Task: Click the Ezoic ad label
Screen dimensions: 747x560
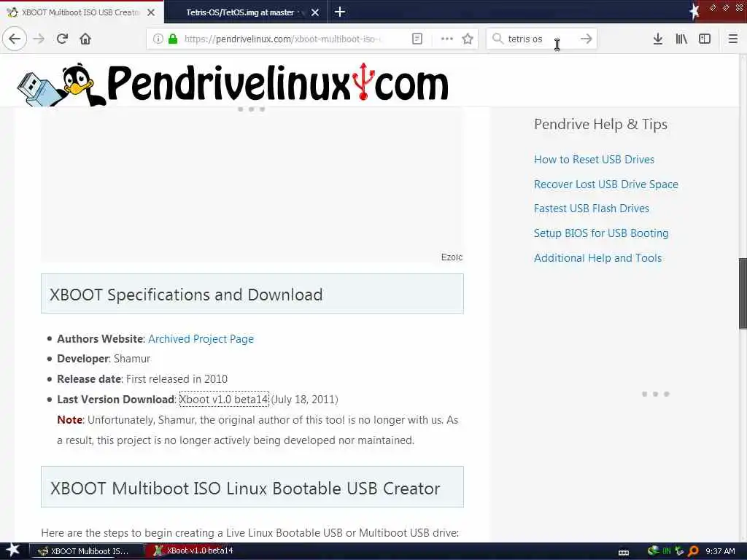Action: (452, 257)
